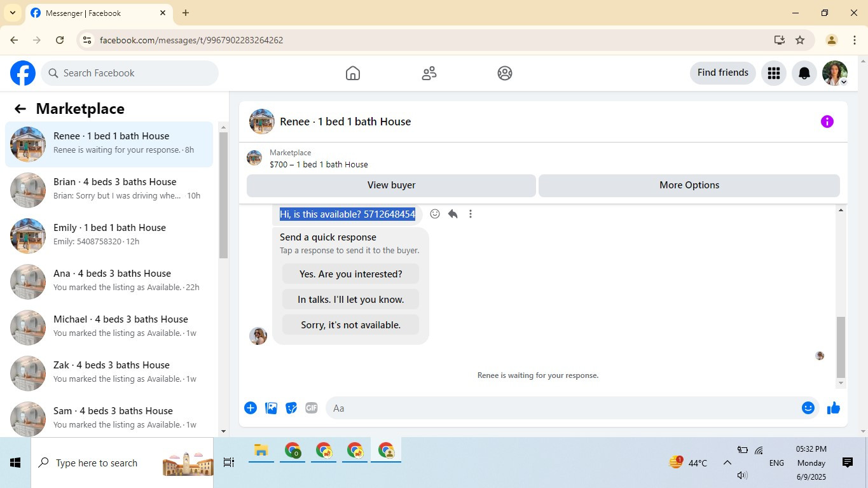Open Zak's 4 beds 3 baths conversation
This screenshot has height=488, width=868.
coord(109,373)
